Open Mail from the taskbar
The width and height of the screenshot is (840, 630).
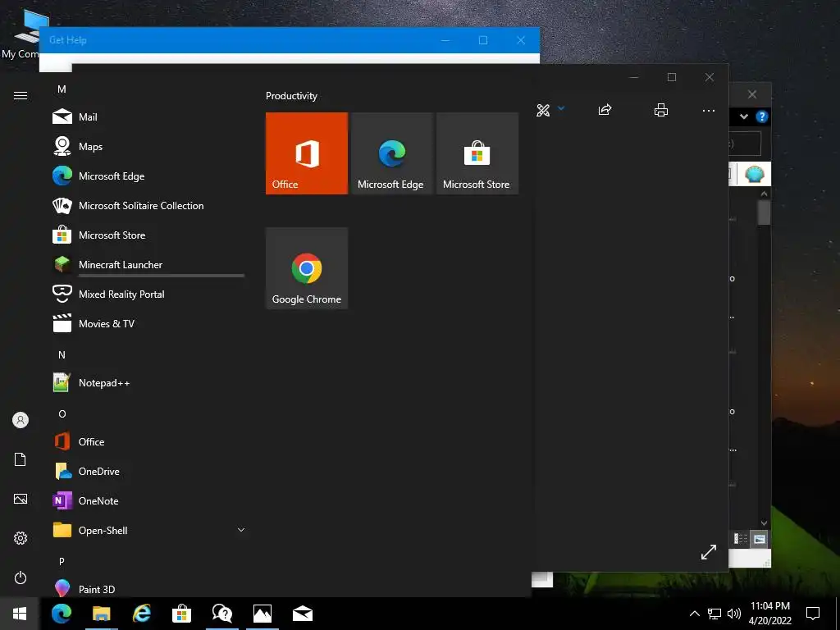pos(302,614)
